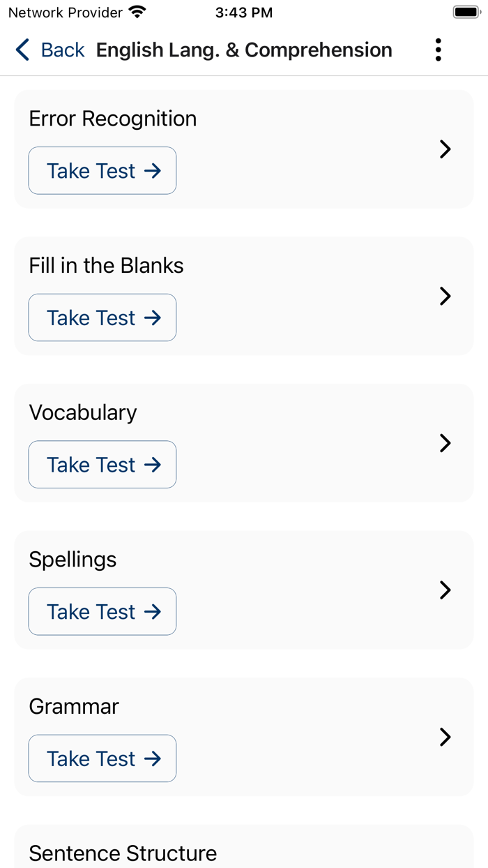Open the three-dot overflow menu
Viewport: 488px width, 868px height.
point(438,50)
